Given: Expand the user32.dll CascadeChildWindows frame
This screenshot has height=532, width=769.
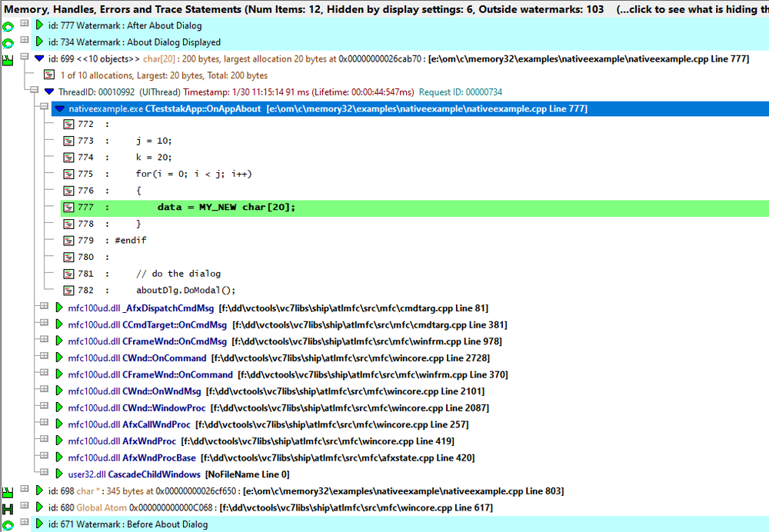Looking at the screenshot, I should 44,472.
